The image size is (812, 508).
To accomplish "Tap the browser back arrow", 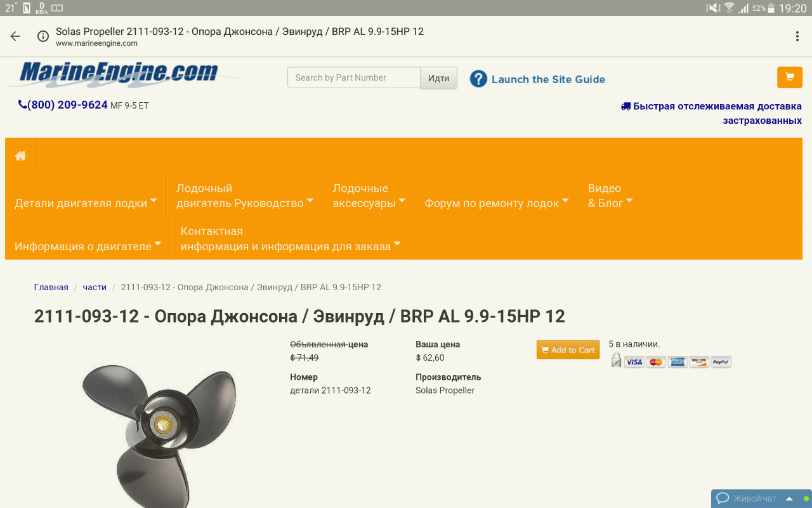I will point(15,36).
